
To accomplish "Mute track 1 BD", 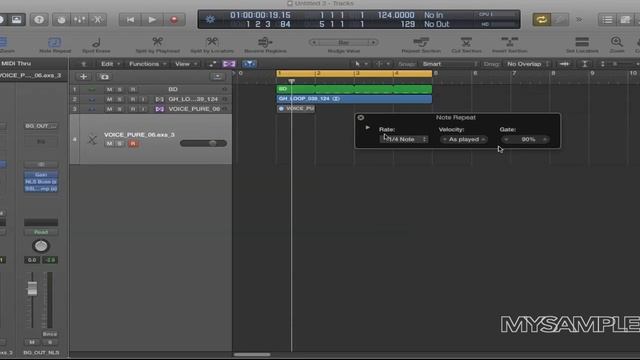I will (x=109, y=89).
